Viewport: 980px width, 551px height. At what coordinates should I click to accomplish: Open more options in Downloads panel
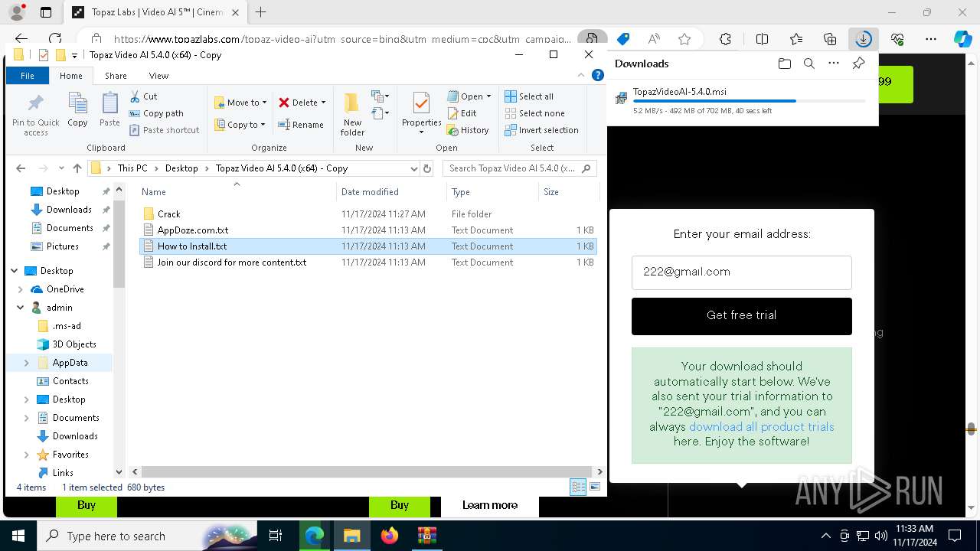click(833, 64)
